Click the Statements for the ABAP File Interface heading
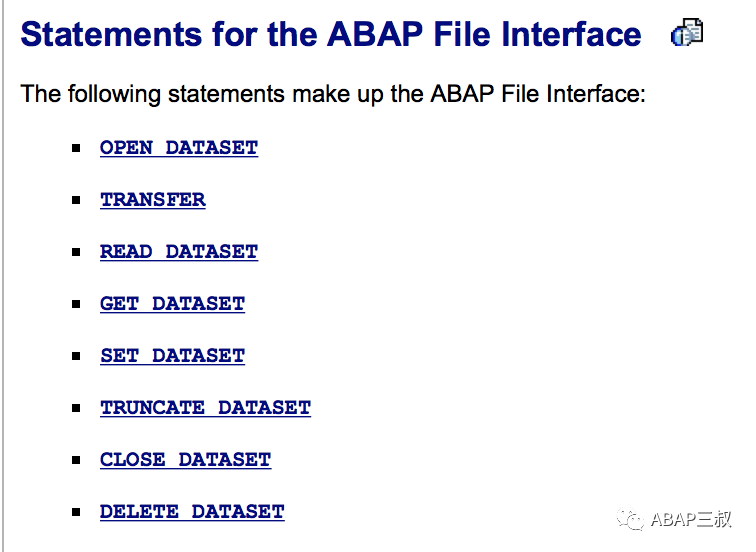 (331, 34)
